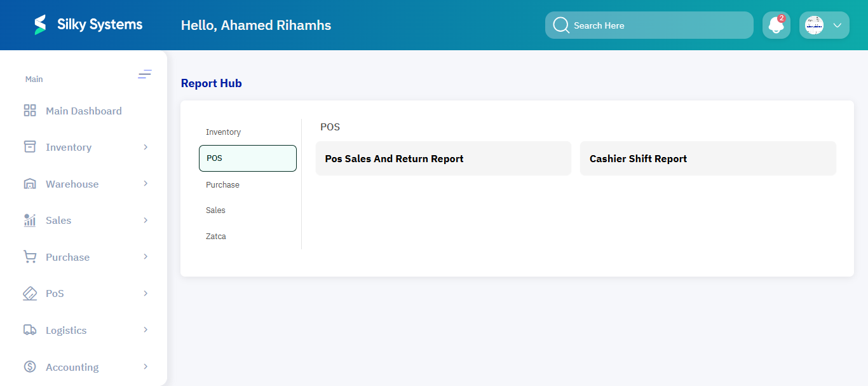Open the Pos Sales And Return Report
The image size is (868, 386).
[443, 158]
